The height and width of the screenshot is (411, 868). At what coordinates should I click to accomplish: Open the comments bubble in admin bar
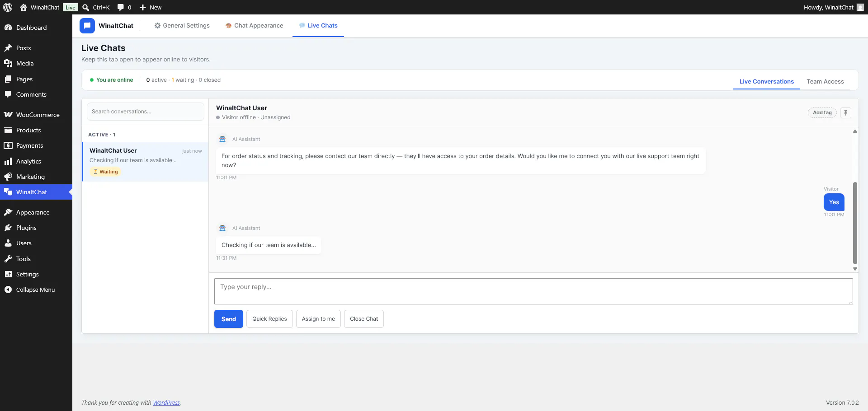click(x=121, y=7)
